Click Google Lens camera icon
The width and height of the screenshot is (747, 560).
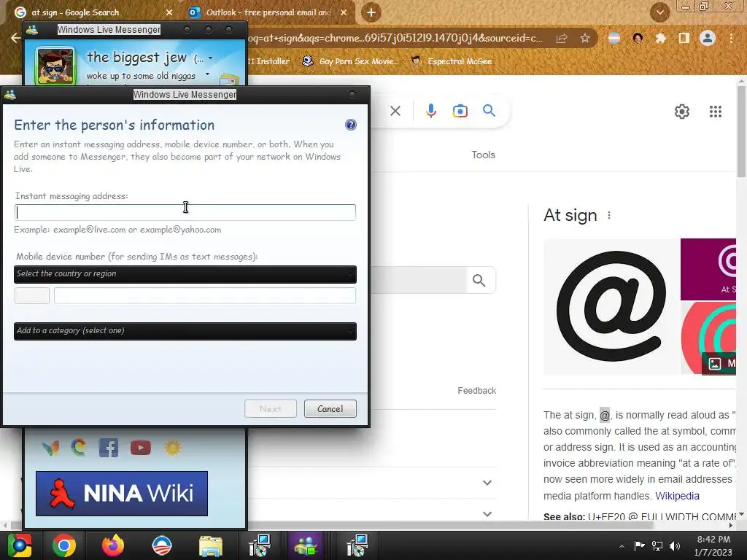(460, 111)
